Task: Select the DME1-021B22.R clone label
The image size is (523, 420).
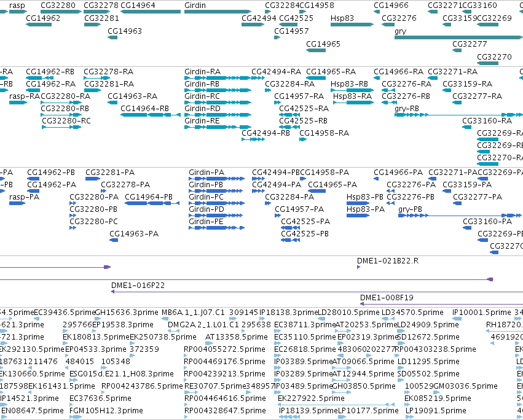Action: 388,261
